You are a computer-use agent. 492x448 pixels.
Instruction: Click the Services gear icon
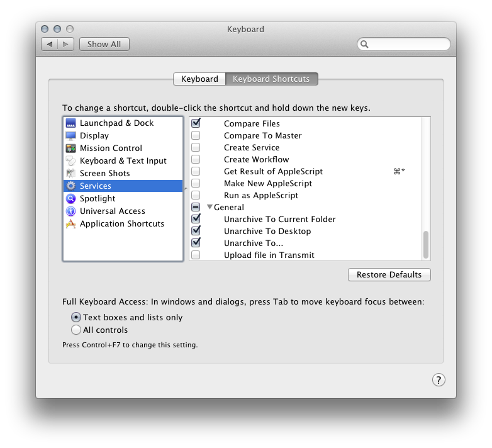[70, 186]
